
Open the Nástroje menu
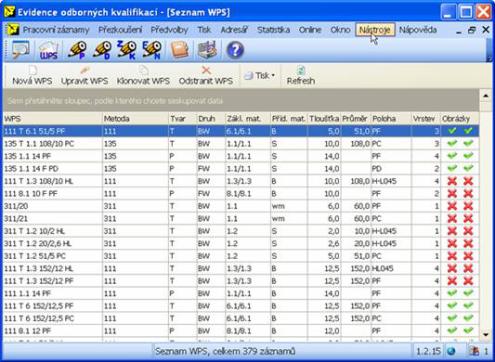click(375, 30)
